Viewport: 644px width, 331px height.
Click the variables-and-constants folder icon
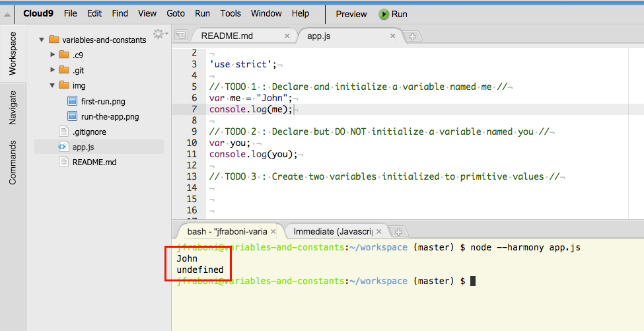[54, 40]
